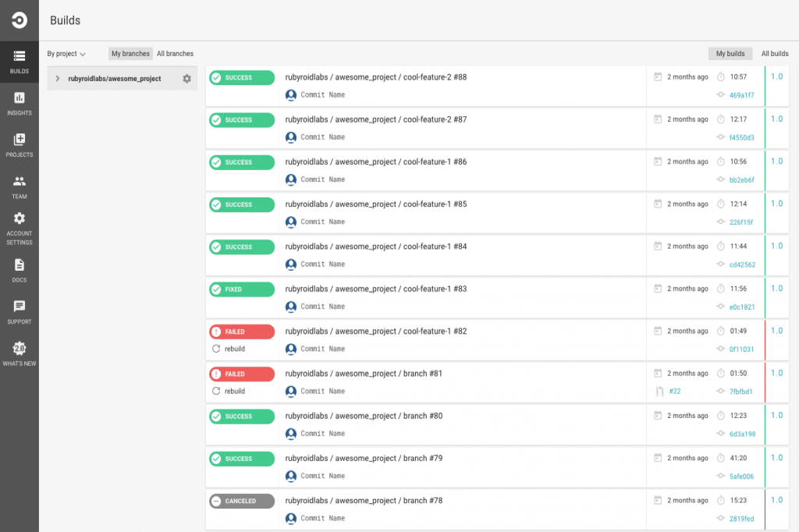Click the CANCELED status badge for build #78
The height and width of the screenshot is (532, 799).
[242, 501]
